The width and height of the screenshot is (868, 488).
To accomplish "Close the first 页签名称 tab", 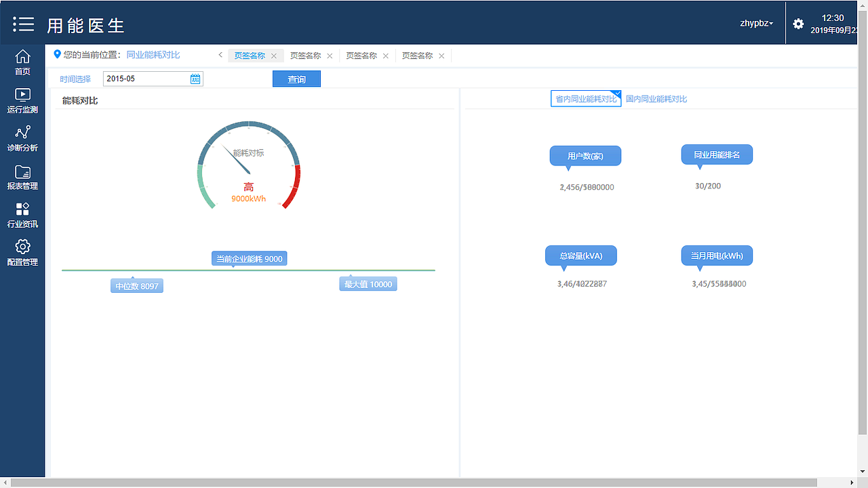I will click(274, 56).
